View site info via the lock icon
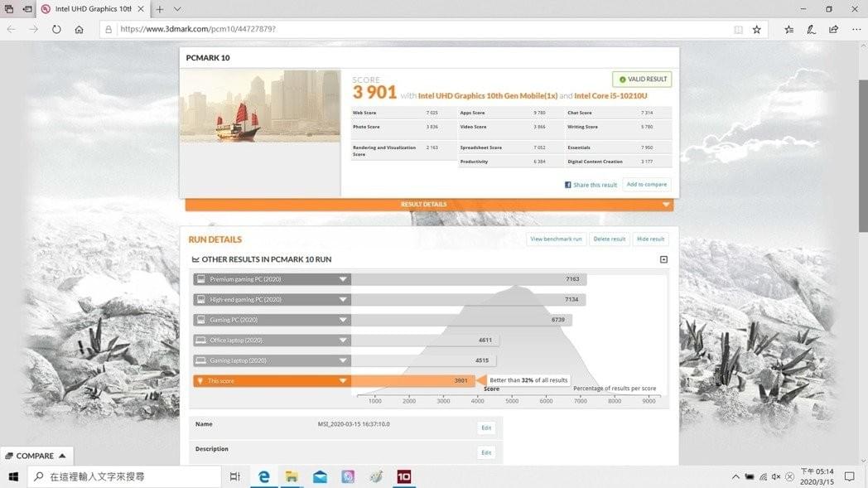This screenshot has width=868, height=488. point(108,29)
